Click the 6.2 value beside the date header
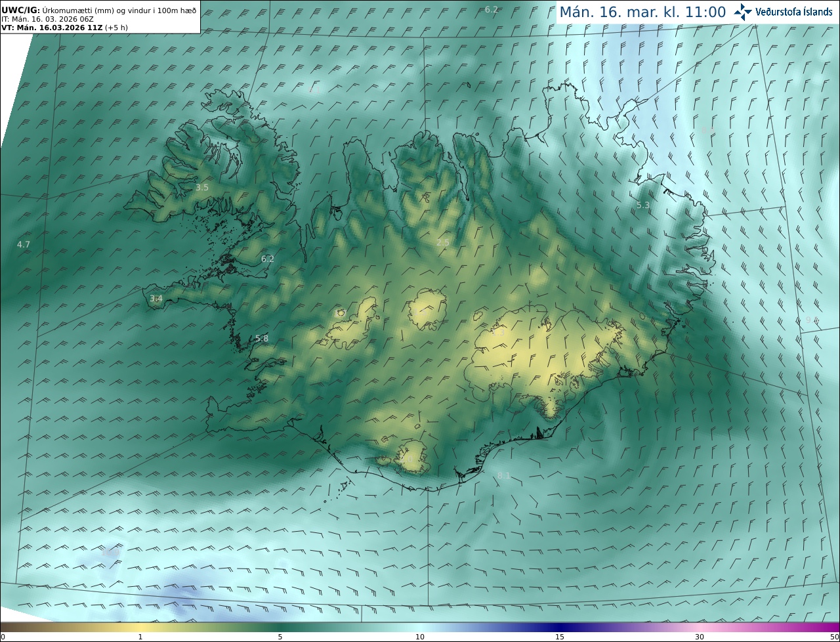The image size is (840, 642). point(492,9)
